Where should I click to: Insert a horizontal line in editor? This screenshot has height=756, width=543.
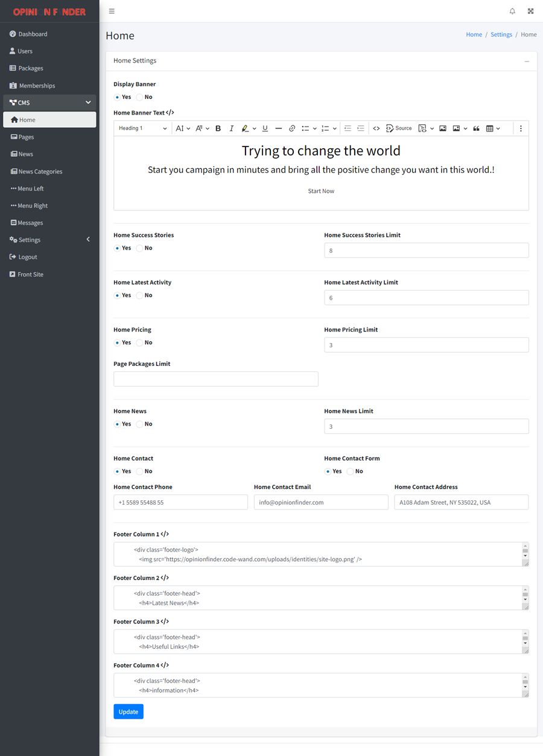278,128
